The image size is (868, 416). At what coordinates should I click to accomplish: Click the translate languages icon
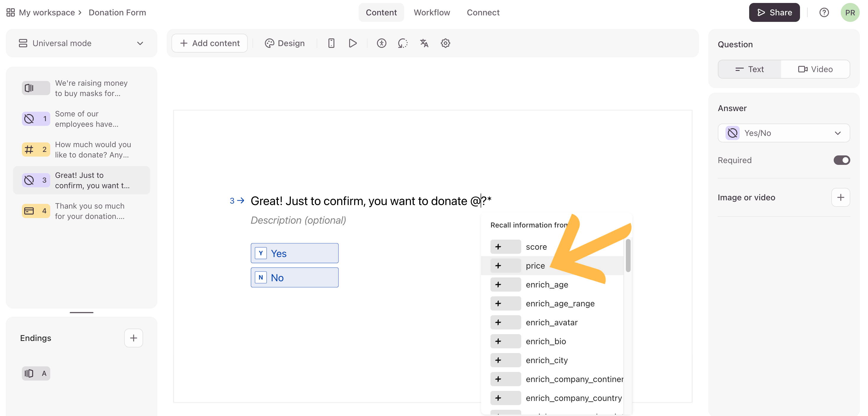tap(424, 43)
